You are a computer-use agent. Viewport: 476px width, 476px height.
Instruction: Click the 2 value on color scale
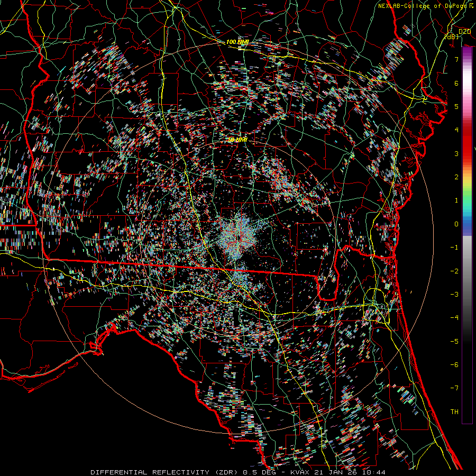click(456, 177)
